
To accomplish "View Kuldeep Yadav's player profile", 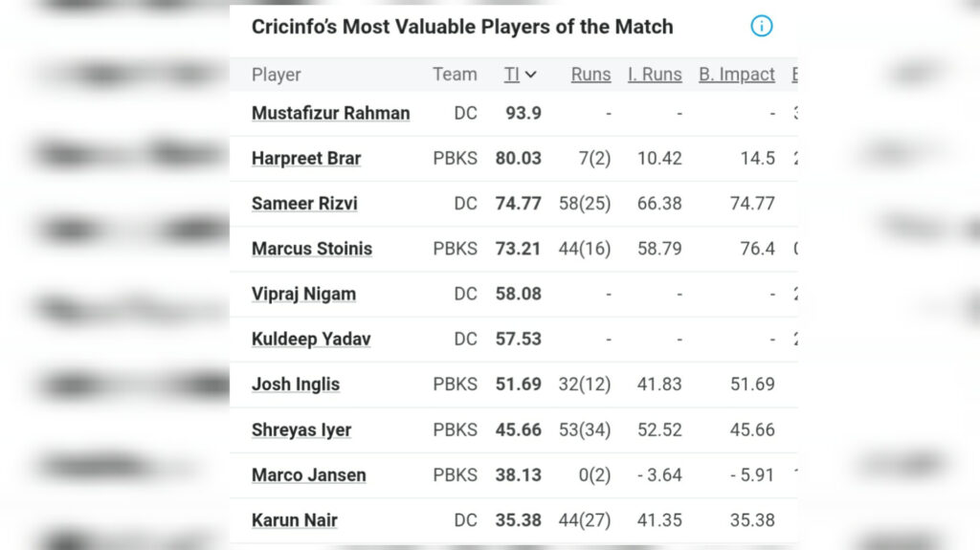I will point(311,339).
